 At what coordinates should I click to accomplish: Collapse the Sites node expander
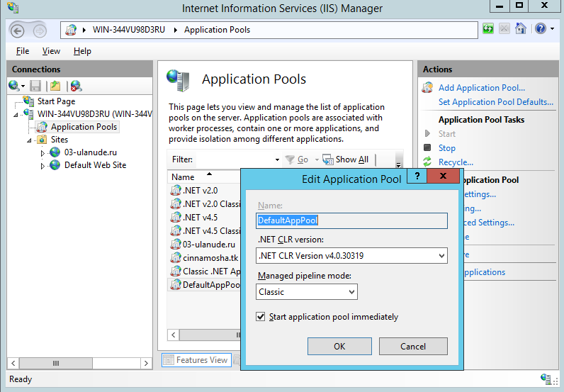(x=29, y=140)
